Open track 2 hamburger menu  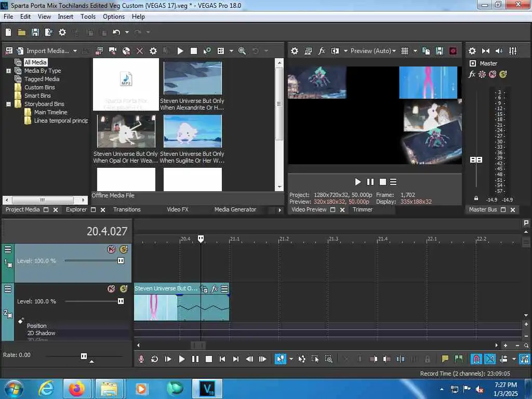pos(8,289)
